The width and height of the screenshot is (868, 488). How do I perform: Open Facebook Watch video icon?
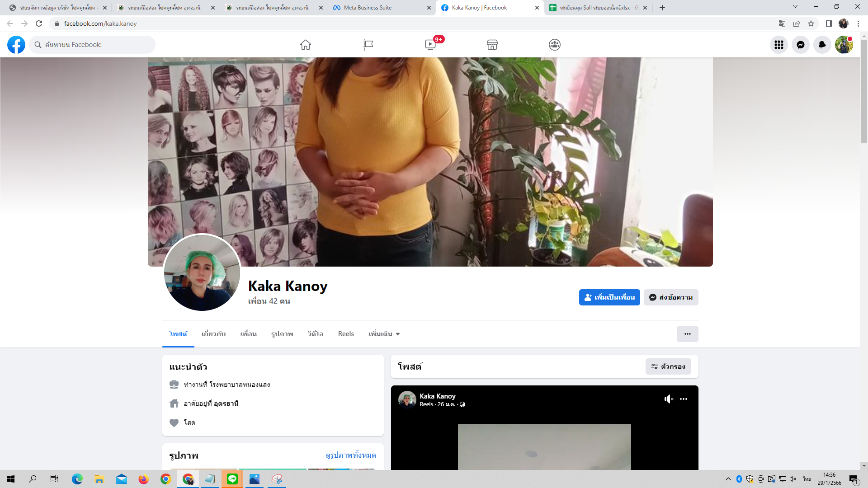[430, 45]
